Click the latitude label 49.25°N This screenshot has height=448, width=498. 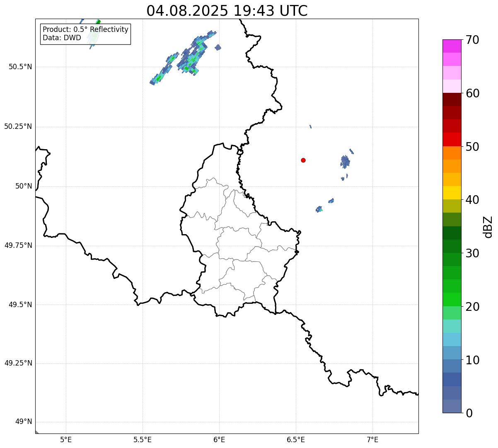[x=18, y=363]
